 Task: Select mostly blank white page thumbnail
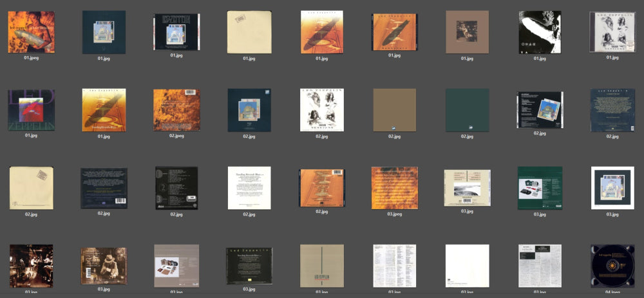pyautogui.click(x=468, y=266)
